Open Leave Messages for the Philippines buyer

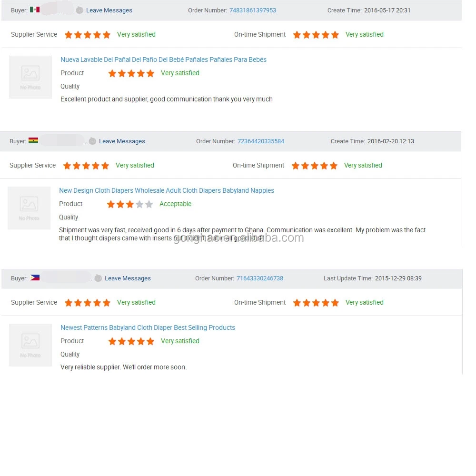[x=128, y=278]
